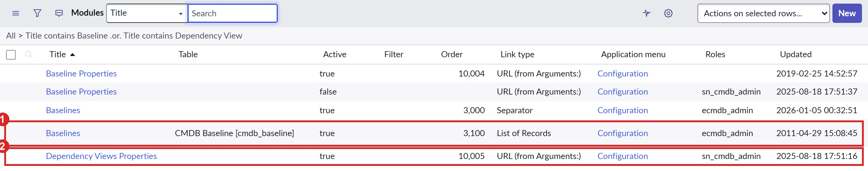868x171 pixels.
Task: Sort list by Order column header
Action: coord(451,54)
